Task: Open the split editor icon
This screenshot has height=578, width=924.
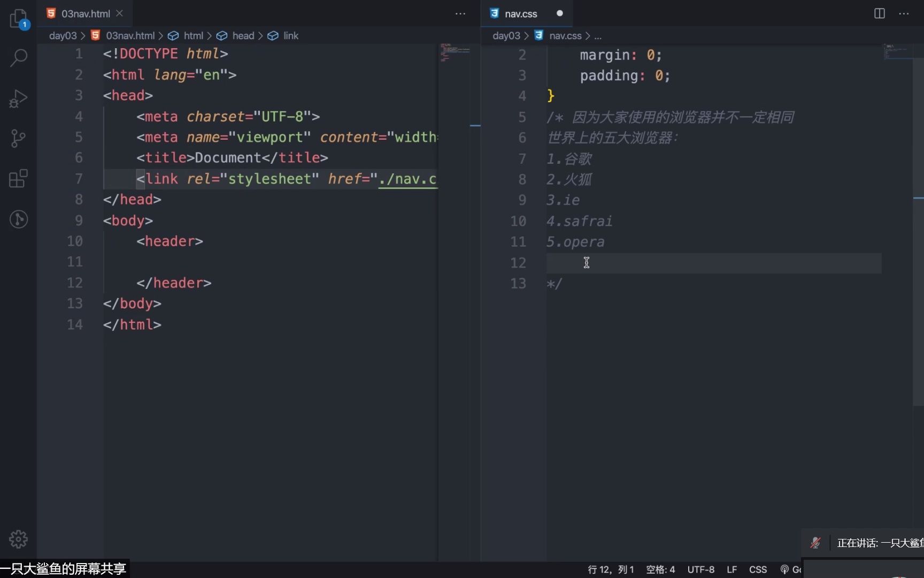Action: tap(879, 13)
